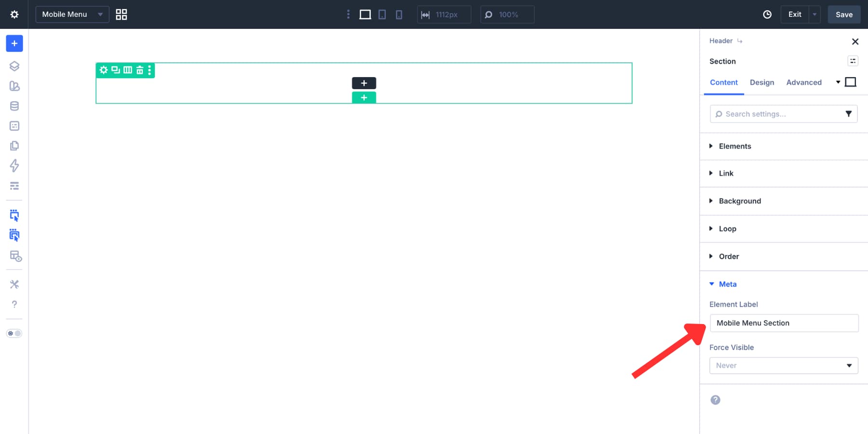Viewport: 868px width, 434px height.
Task: Open the layout preview eye icon
Action: coord(16,256)
